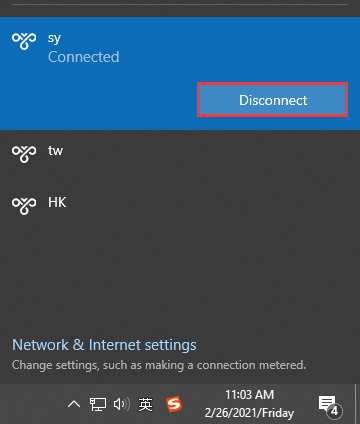Click the notification count badge 4
This screenshot has width=360, height=424.
click(x=334, y=411)
